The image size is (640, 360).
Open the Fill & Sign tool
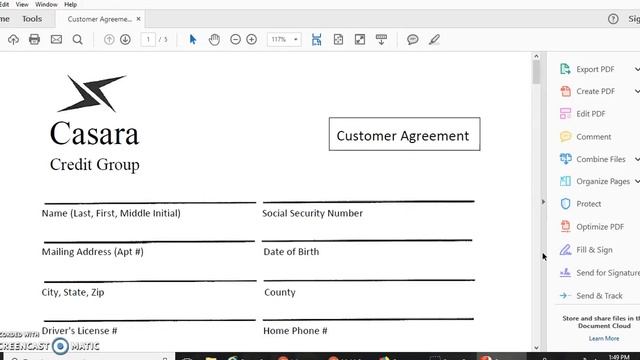[x=586, y=250]
